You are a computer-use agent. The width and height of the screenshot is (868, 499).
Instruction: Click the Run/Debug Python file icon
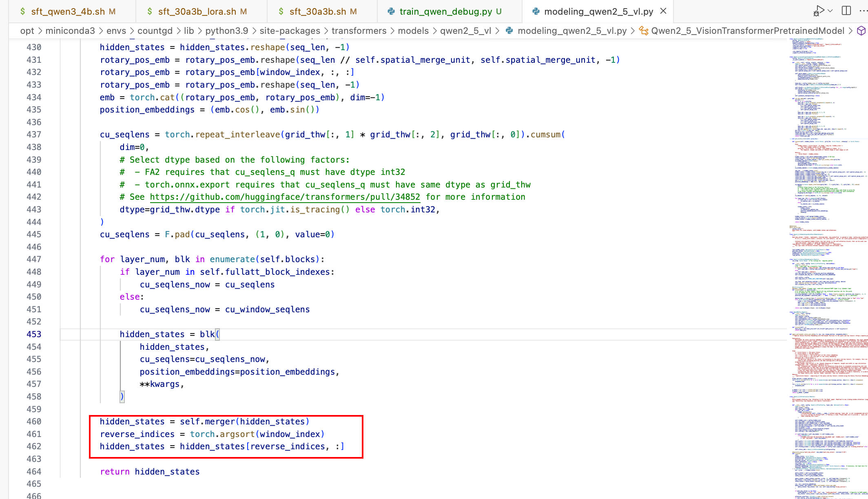point(818,11)
